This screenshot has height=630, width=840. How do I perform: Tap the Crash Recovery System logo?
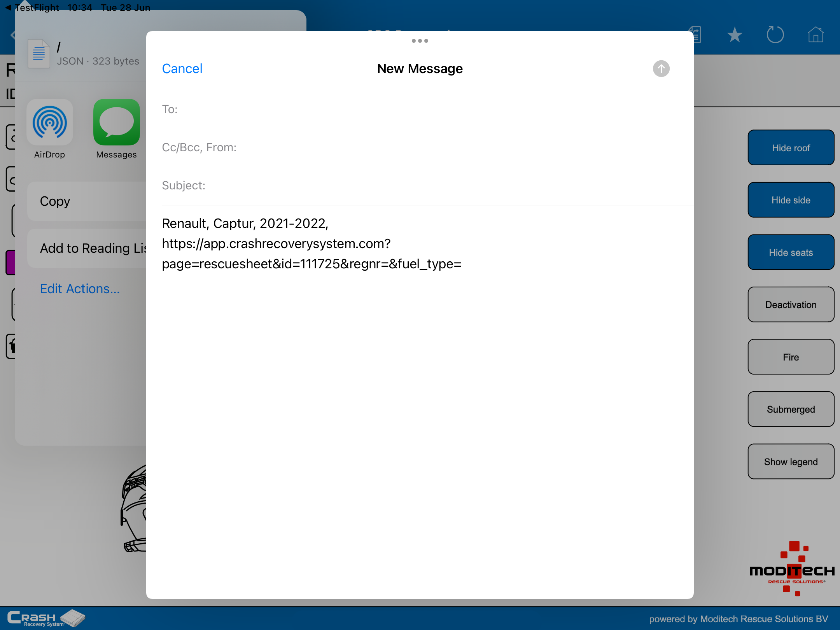coord(46,618)
